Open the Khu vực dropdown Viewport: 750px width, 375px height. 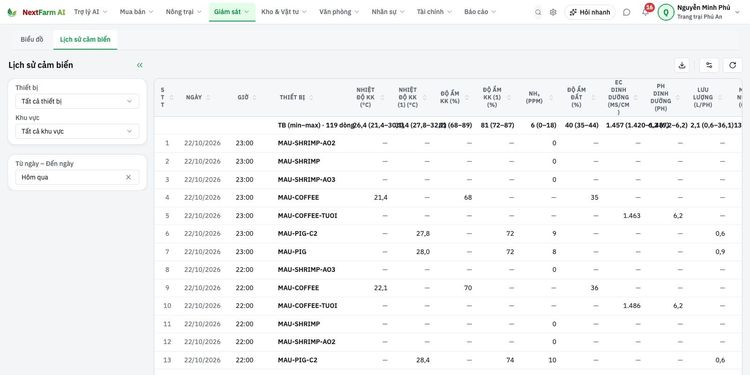(x=77, y=131)
